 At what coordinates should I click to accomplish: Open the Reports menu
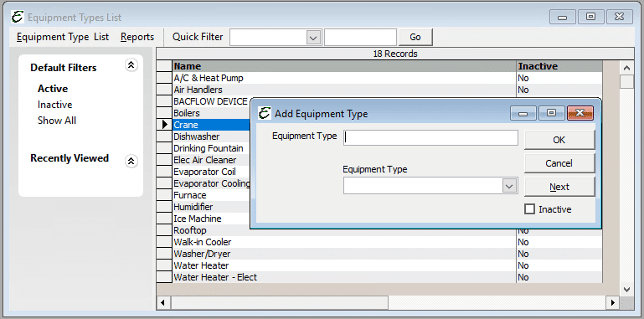tap(137, 37)
